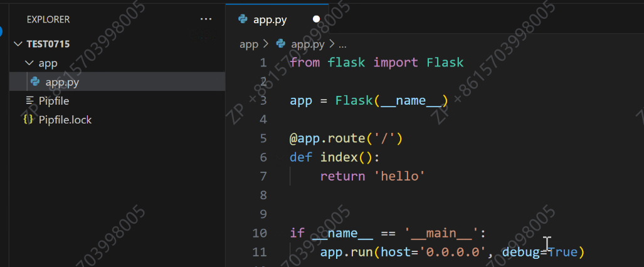Select app.py in the Explorer tree
Screen dimensions: 644x267
tap(117, 81)
